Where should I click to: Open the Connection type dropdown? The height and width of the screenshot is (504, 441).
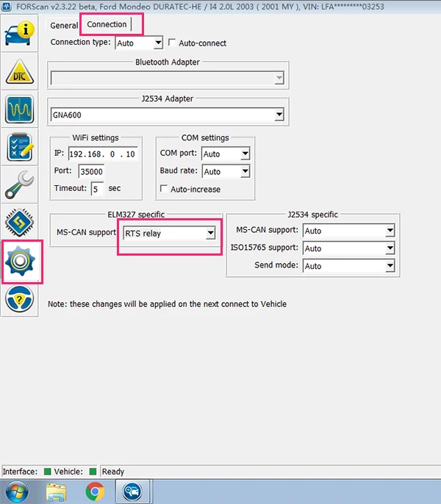coord(139,43)
